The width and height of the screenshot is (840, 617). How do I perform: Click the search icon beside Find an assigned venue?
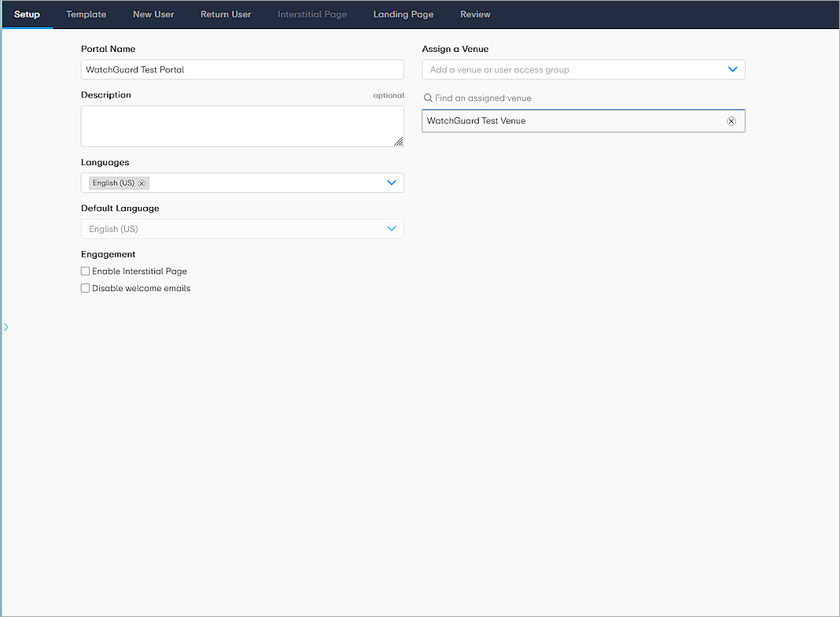[x=427, y=98]
